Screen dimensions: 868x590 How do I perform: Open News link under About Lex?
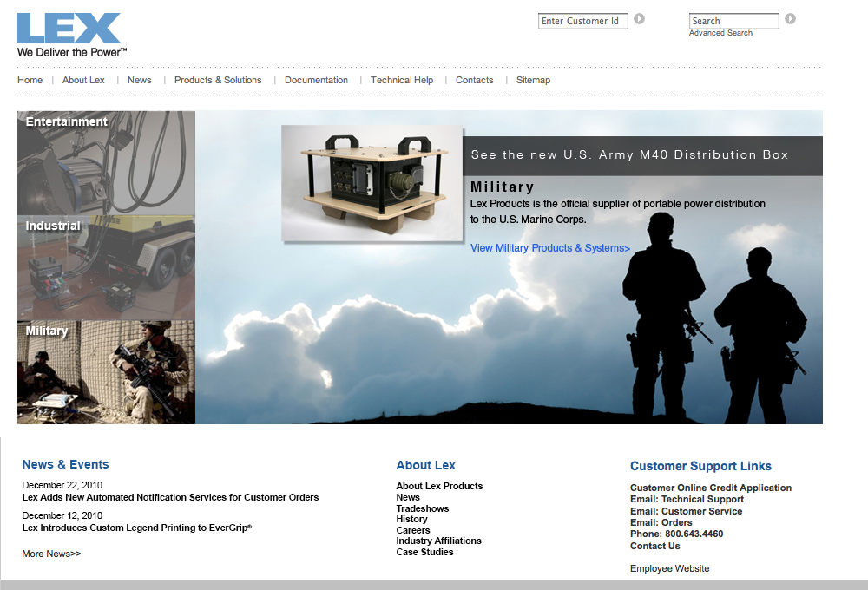408,497
